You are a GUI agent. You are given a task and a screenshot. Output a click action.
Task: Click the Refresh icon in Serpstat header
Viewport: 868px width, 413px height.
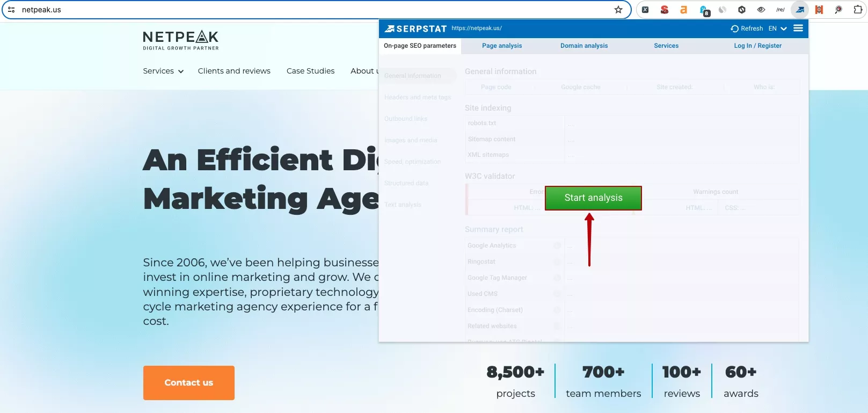735,28
